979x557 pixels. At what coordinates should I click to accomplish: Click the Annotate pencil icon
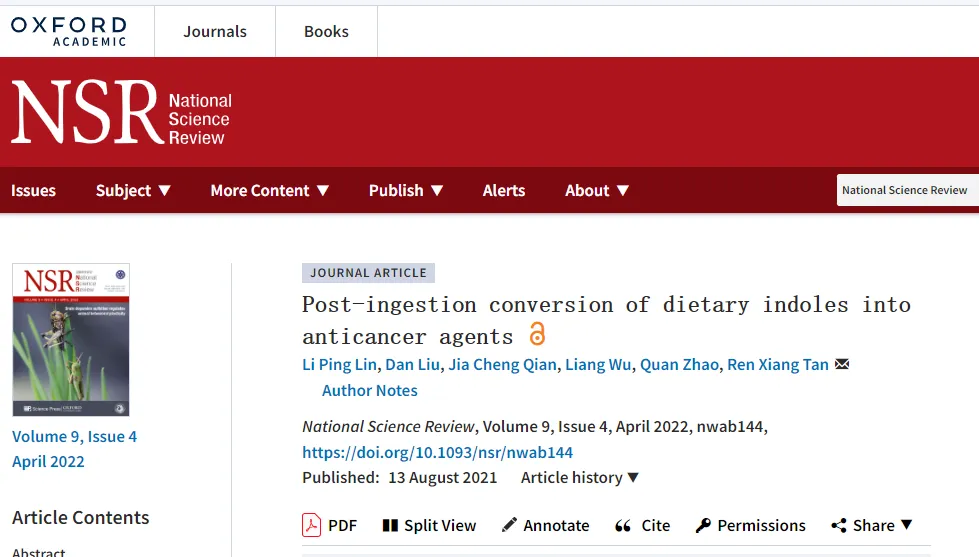pyautogui.click(x=509, y=525)
